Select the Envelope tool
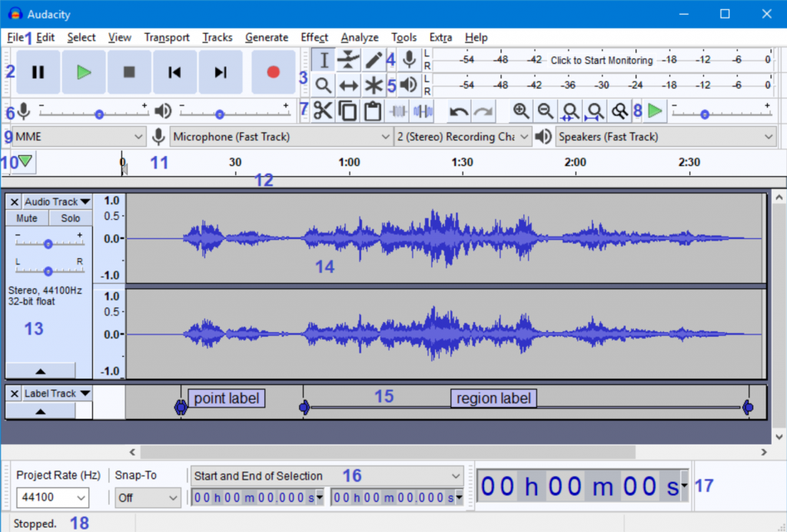 pyautogui.click(x=349, y=60)
